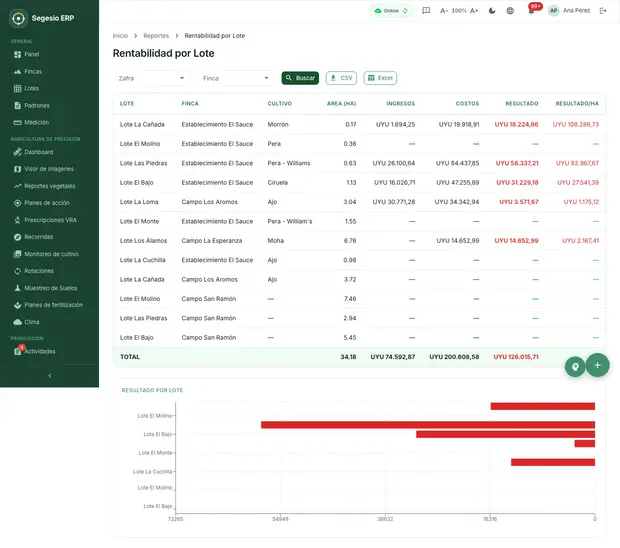Open language globe icon

510,11
